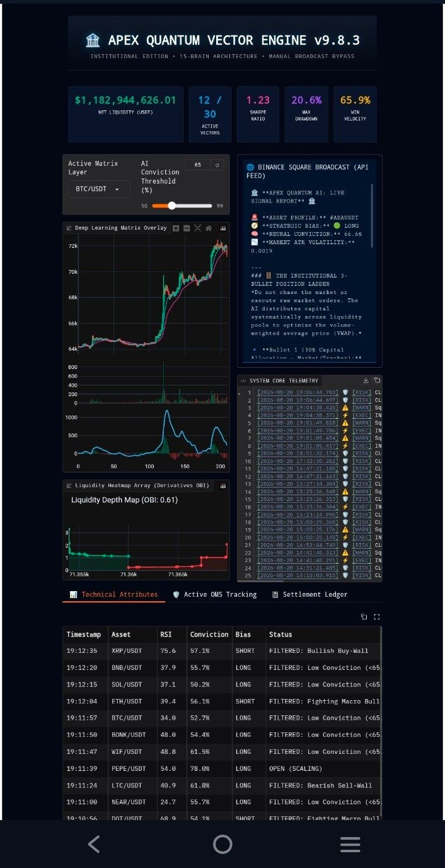This screenshot has width=445, height=868.
Task: Click the ledger icon on Settlement Ledger tab
Action: tap(275, 594)
